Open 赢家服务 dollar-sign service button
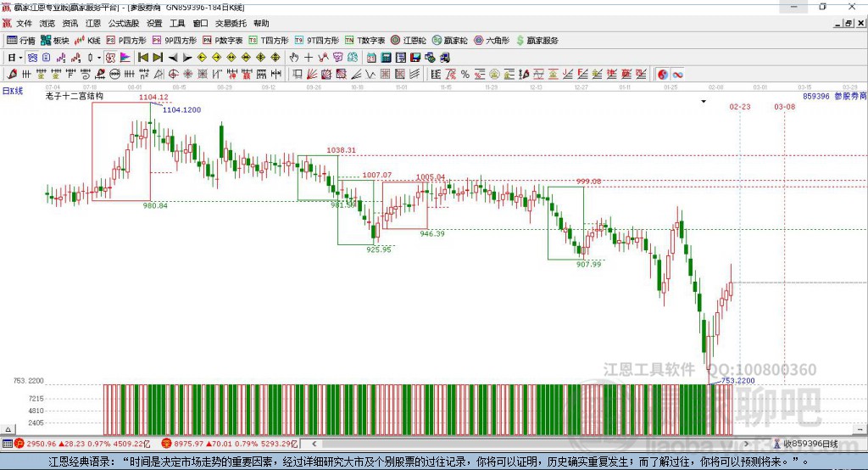Image resolution: width=868 pixels, height=470 pixels. (537, 41)
